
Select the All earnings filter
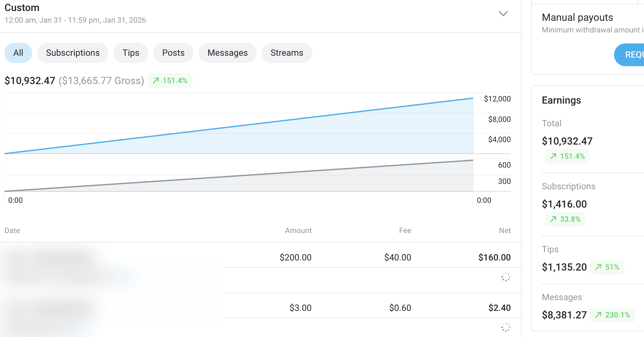[x=18, y=53]
